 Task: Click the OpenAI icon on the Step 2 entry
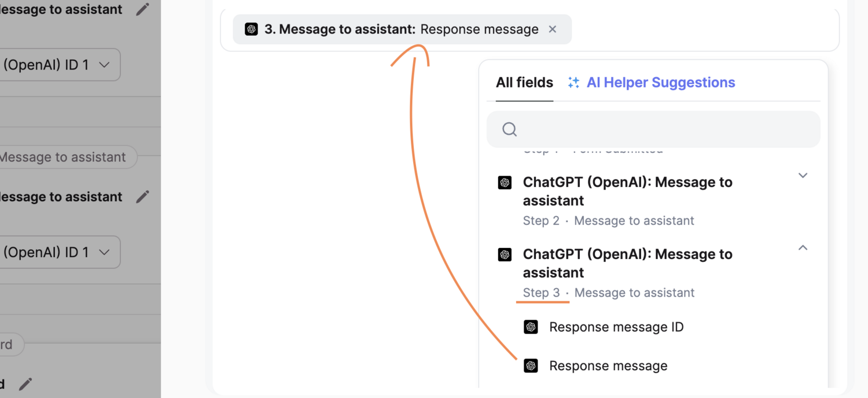click(505, 183)
